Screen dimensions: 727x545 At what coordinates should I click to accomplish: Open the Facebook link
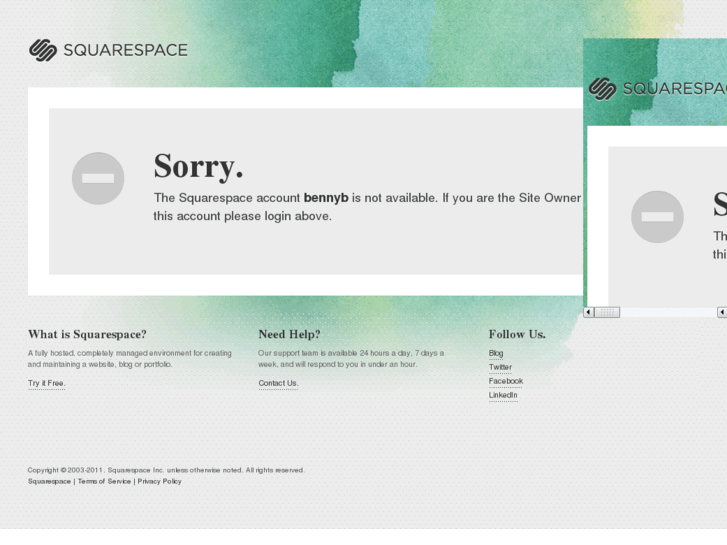click(x=505, y=381)
